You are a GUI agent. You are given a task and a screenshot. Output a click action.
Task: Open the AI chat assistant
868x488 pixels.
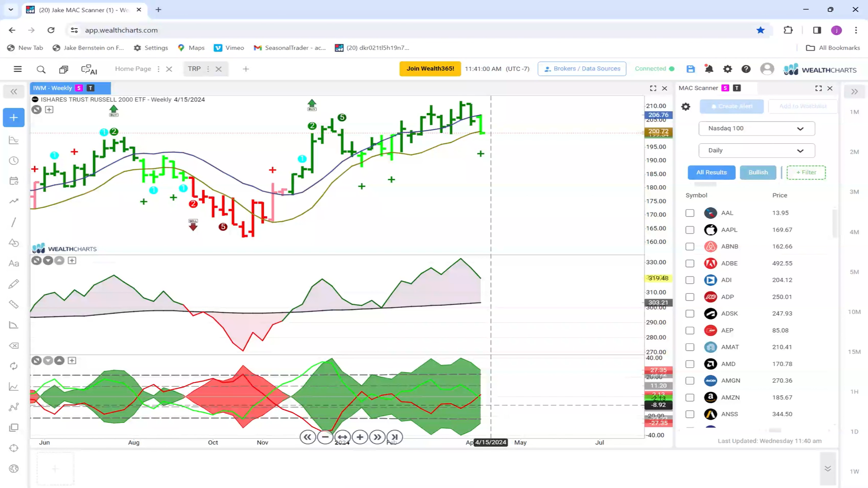pyautogui.click(x=89, y=69)
